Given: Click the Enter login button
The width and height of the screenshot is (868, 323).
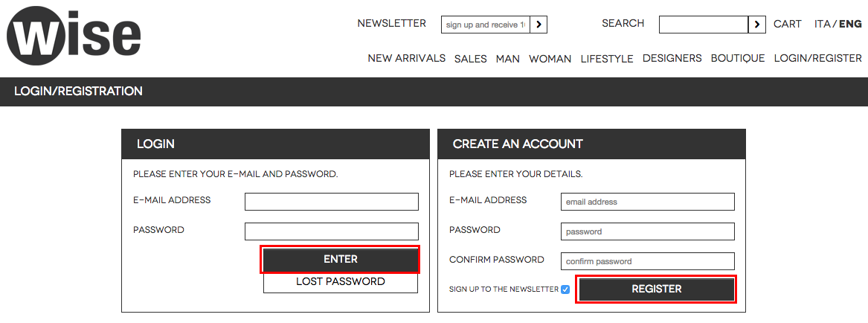Looking at the screenshot, I should pos(341,259).
